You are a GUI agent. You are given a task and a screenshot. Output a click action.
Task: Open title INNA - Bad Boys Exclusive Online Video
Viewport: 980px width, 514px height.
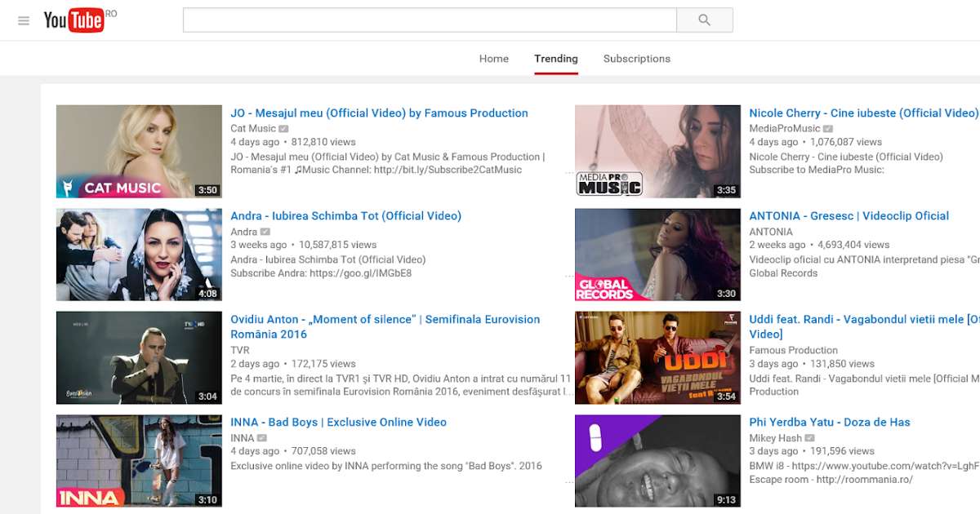pos(338,423)
